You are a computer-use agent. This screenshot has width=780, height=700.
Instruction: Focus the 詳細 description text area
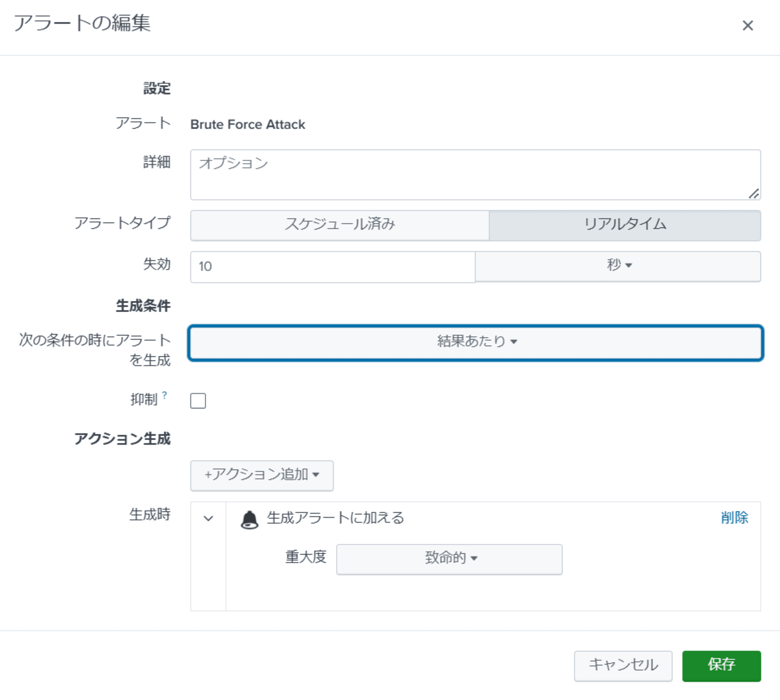pyautogui.click(x=475, y=175)
